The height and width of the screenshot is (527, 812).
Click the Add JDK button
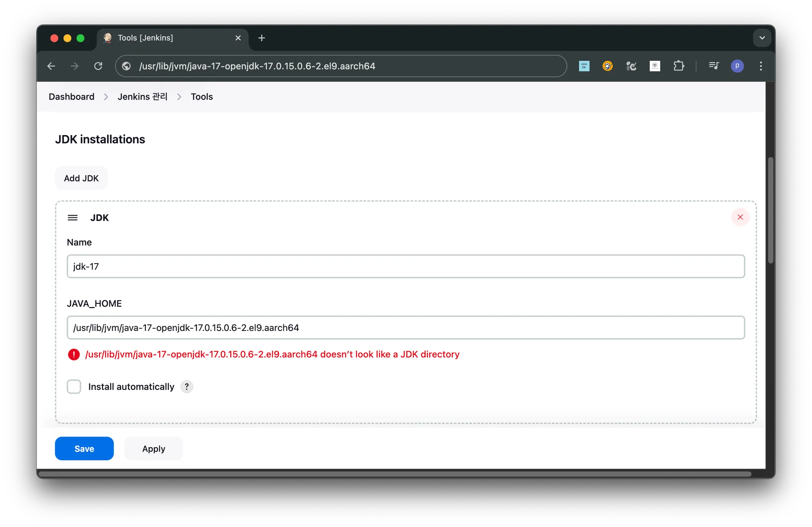[81, 178]
